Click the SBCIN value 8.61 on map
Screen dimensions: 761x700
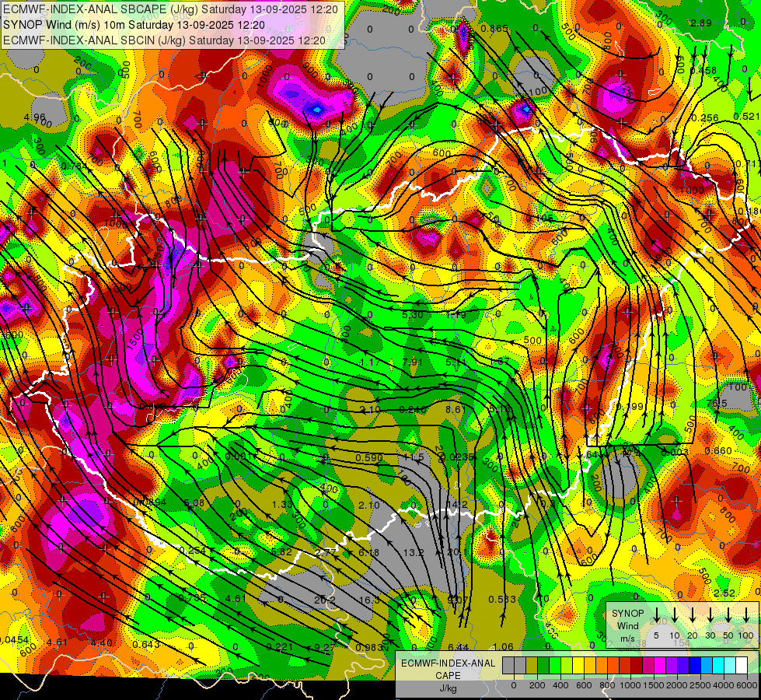[456, 410]
